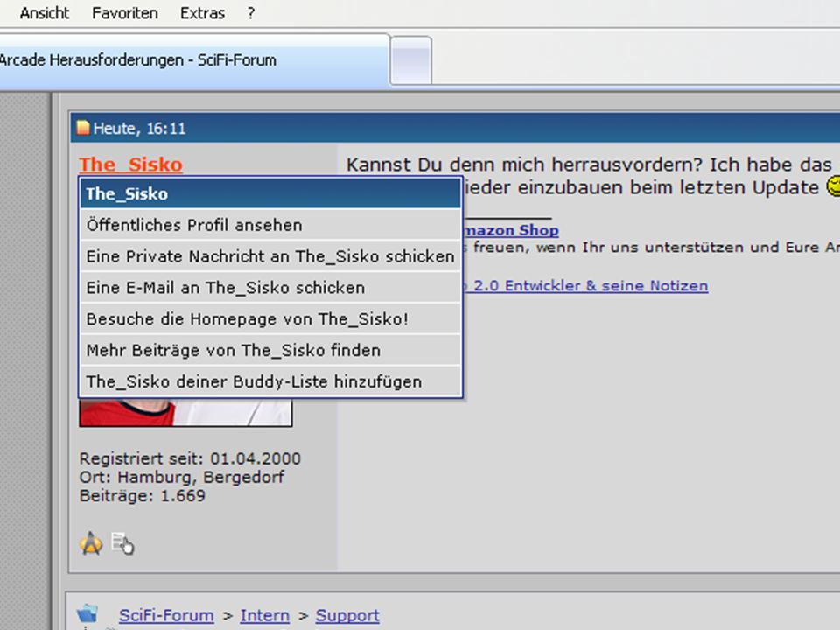Select Mehr Beiträge von The_Sisko finden

coord(233,351)
